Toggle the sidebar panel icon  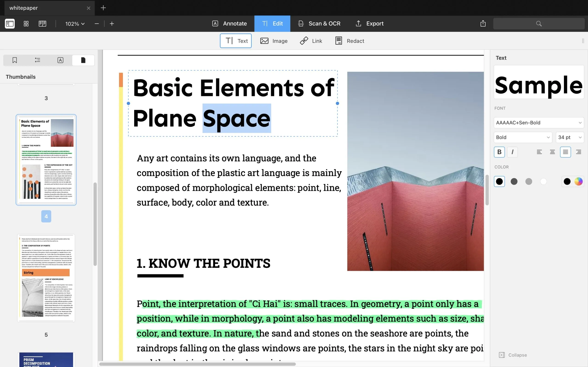tap(10, 24)
